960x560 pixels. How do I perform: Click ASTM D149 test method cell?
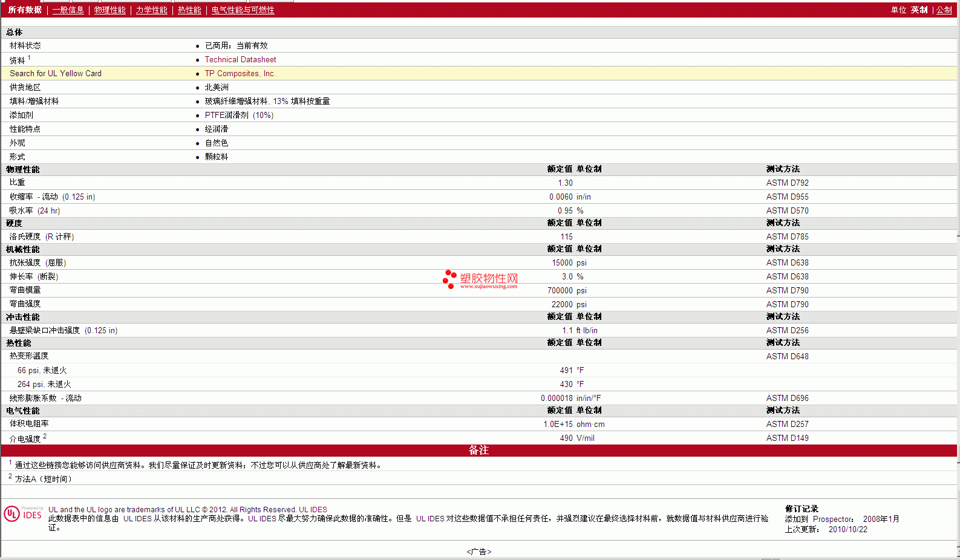point(787,438)
